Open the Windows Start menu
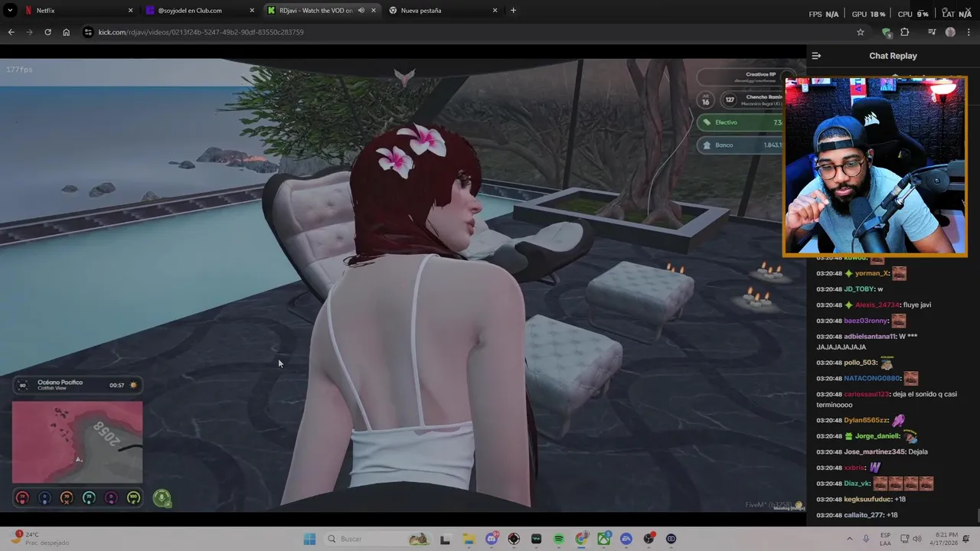Screen dimensions: 980x551 click(309, 539)
